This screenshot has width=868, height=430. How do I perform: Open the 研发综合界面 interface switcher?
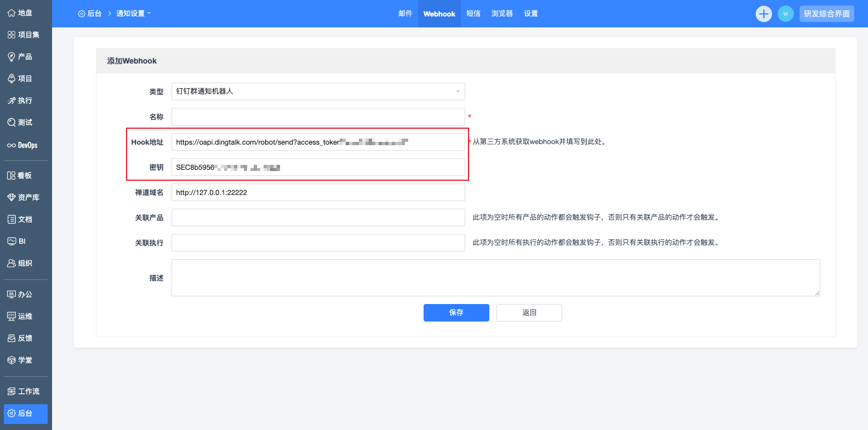(826, 14)
